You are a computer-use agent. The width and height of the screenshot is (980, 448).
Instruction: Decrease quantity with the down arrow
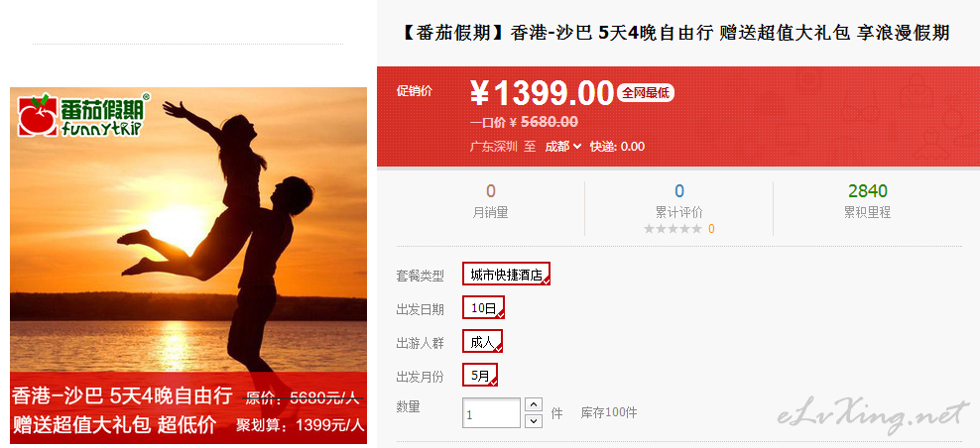pos(533,420)
